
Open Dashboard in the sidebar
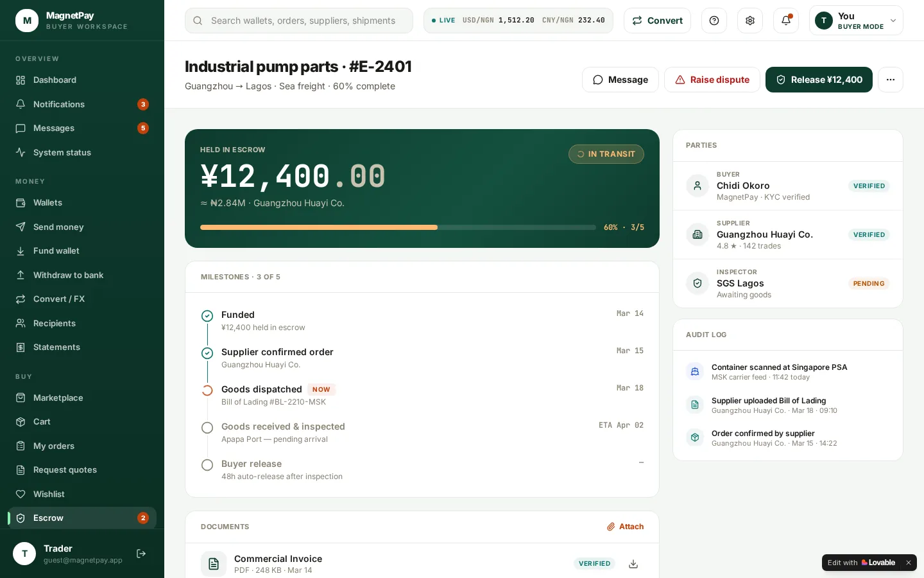[82, 80]
